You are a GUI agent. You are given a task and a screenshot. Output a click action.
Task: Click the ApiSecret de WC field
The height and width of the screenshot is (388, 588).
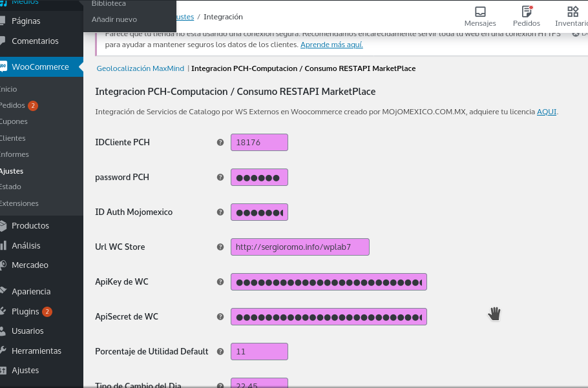pos(328,317)
